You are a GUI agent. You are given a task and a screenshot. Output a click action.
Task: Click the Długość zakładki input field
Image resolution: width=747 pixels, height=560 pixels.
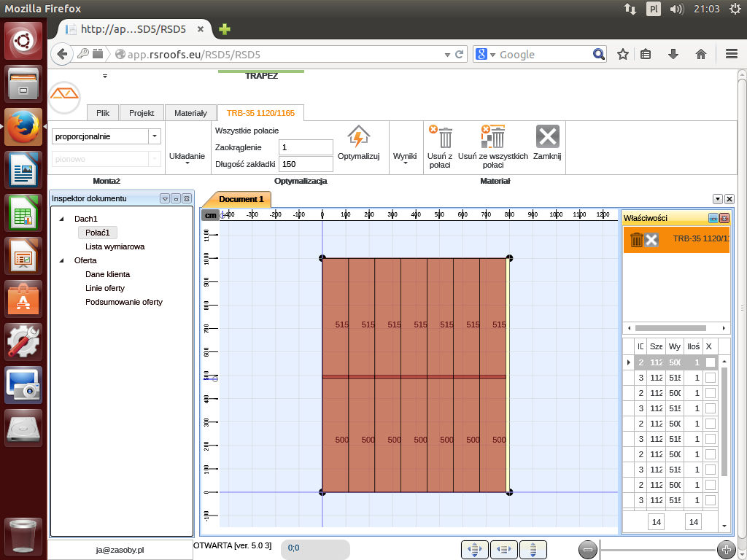(x=306, y=164)
